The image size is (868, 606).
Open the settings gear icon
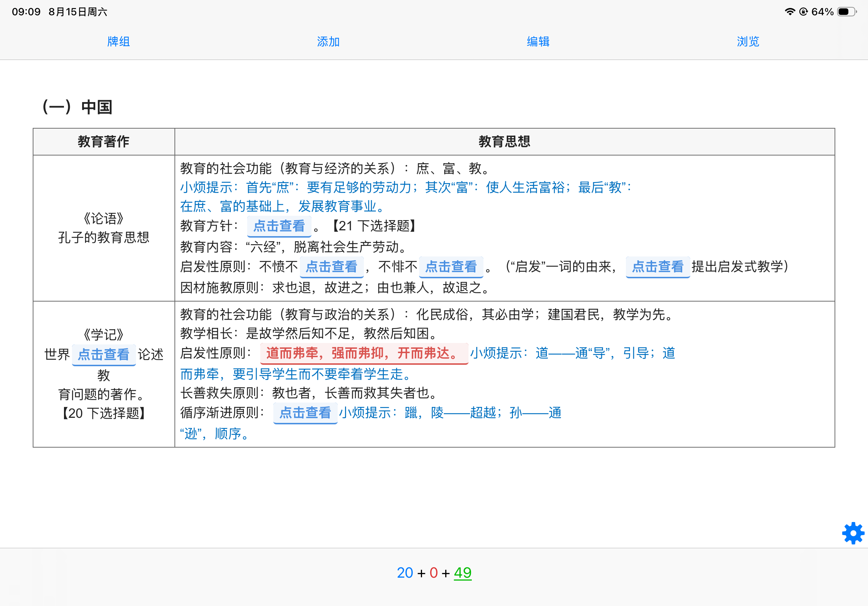pos(853,533)
